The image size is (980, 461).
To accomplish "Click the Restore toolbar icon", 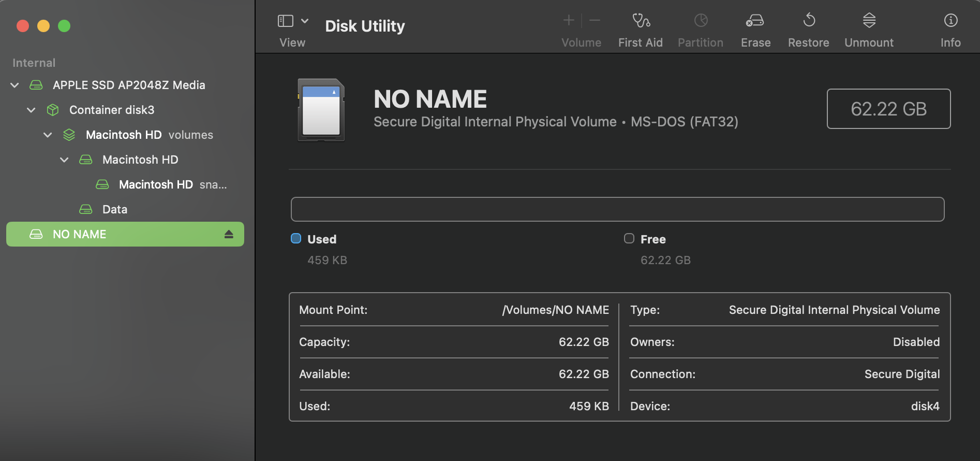I will pos(808,21).
